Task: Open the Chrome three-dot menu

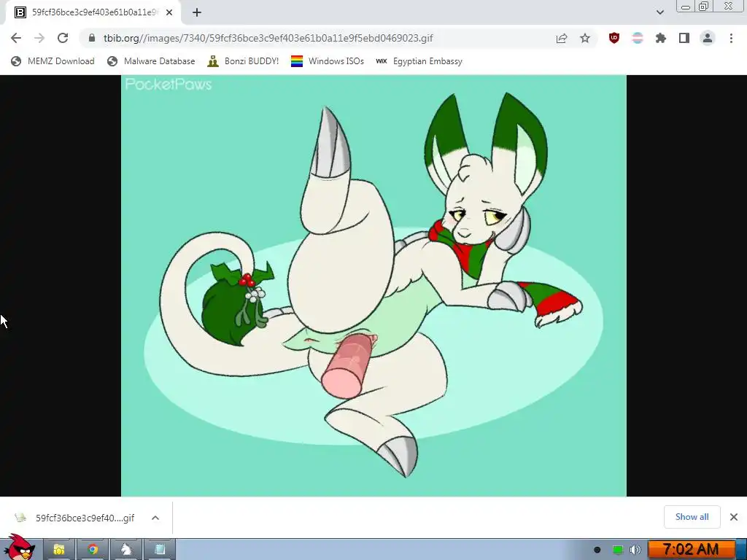Action: 731,38
